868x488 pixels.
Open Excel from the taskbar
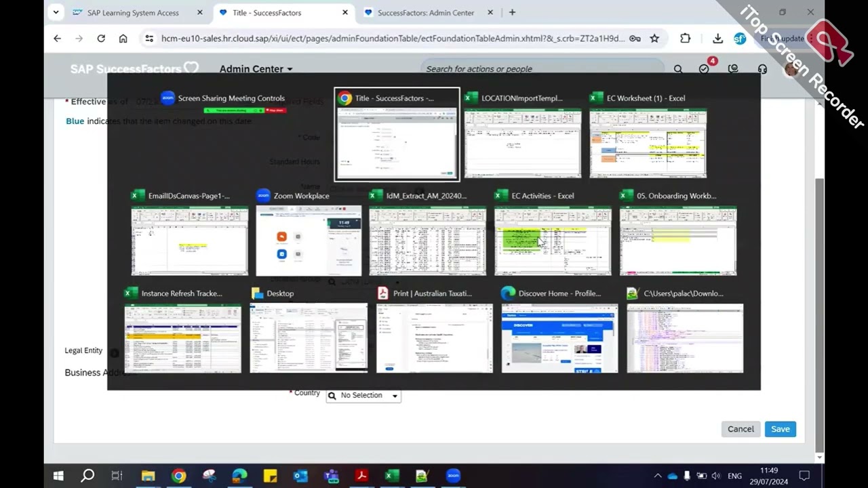pos(392,476)
